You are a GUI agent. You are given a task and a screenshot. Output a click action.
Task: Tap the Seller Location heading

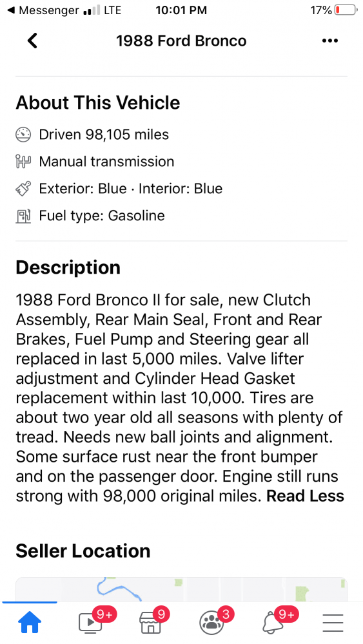pos(83,551)
